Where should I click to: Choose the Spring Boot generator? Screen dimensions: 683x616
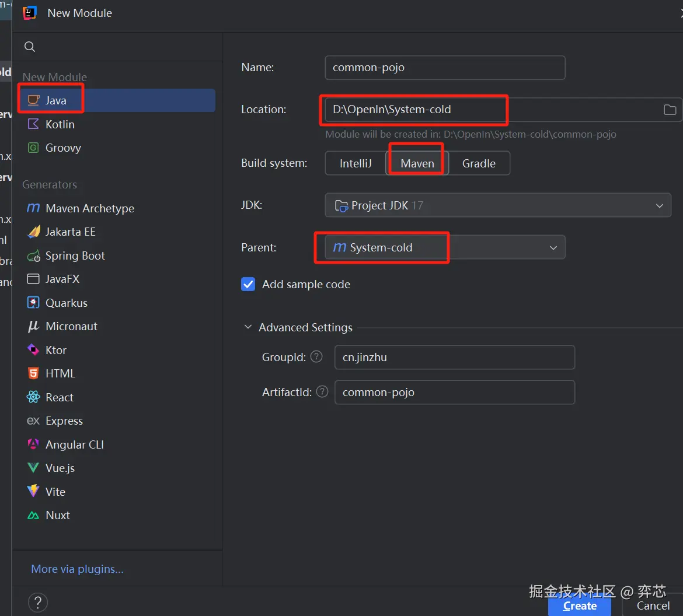[x=119, y=256]
